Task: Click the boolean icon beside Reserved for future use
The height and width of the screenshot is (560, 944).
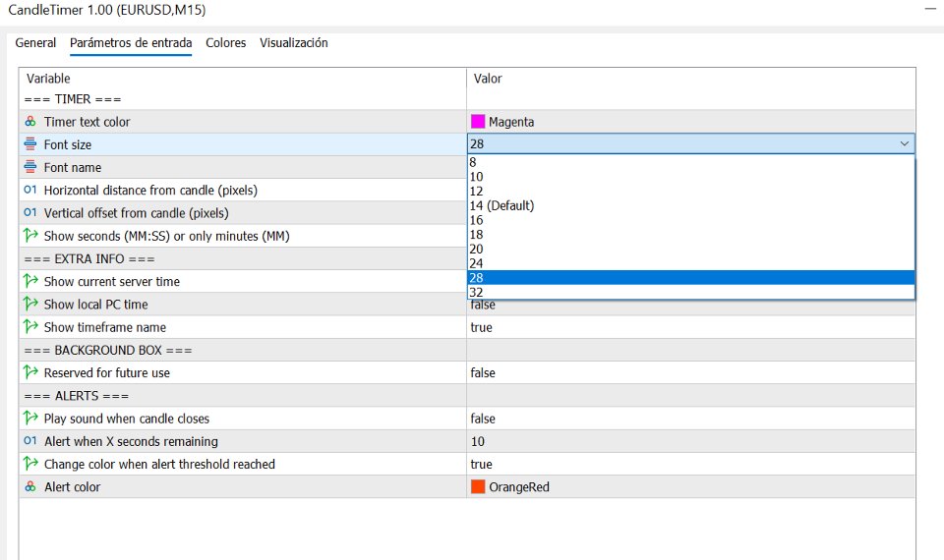Action: tap(30, 372)
